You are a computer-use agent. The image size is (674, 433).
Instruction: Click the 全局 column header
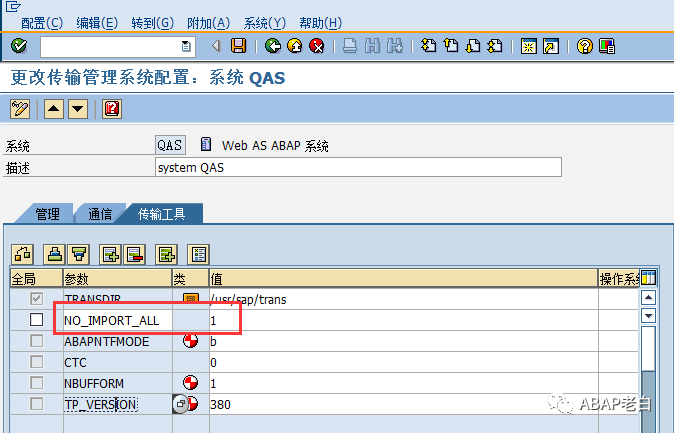click(x=37, y=279)
